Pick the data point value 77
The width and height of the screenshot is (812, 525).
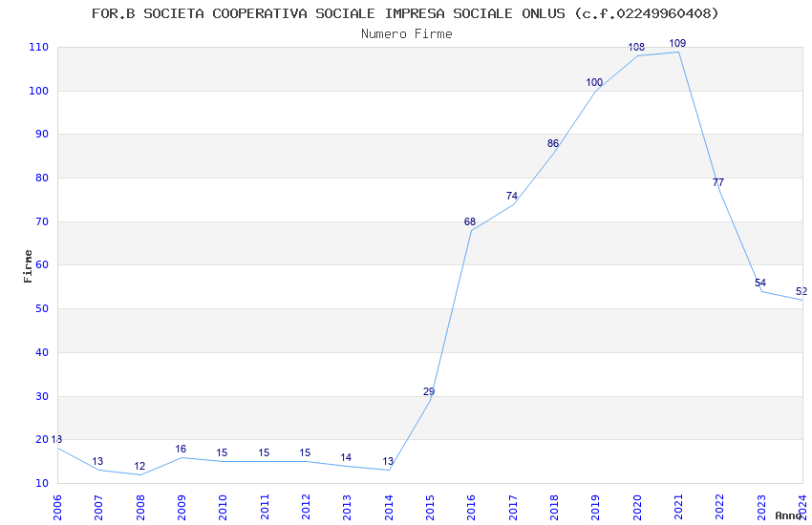[x=718, y=182]
